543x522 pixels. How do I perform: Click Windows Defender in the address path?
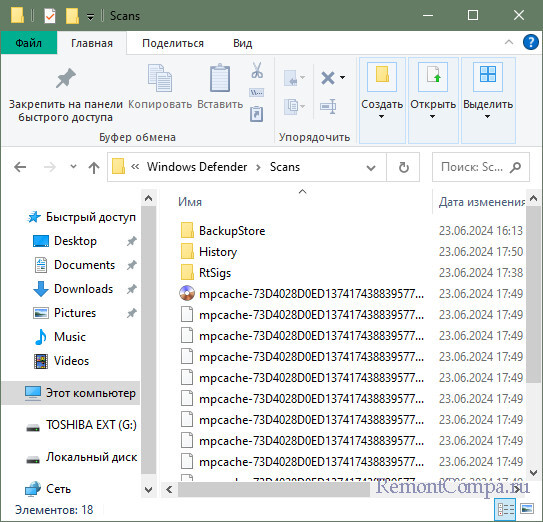pos(197,167)
